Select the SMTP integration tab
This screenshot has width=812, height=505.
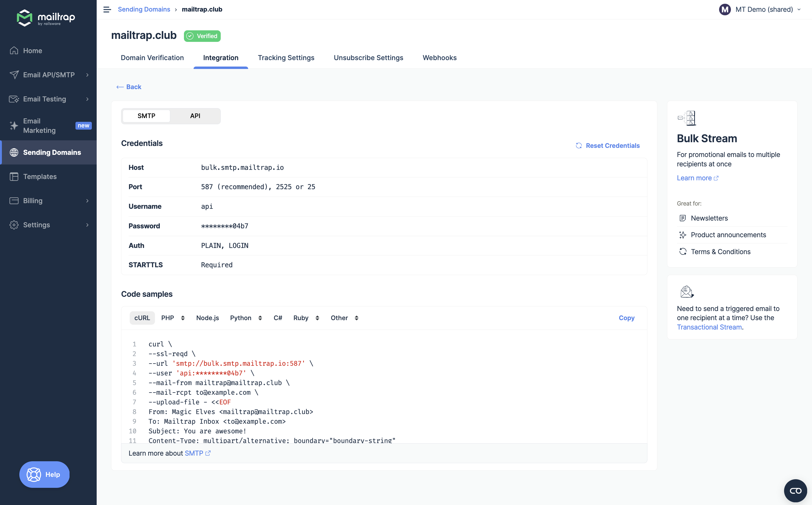coord(146,115)
